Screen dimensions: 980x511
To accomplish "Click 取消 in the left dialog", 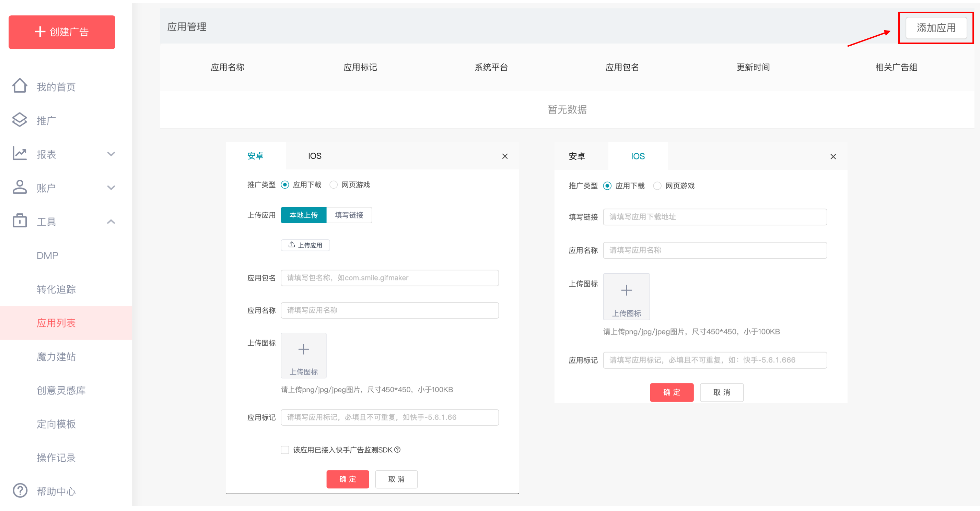I will (396, 479).
